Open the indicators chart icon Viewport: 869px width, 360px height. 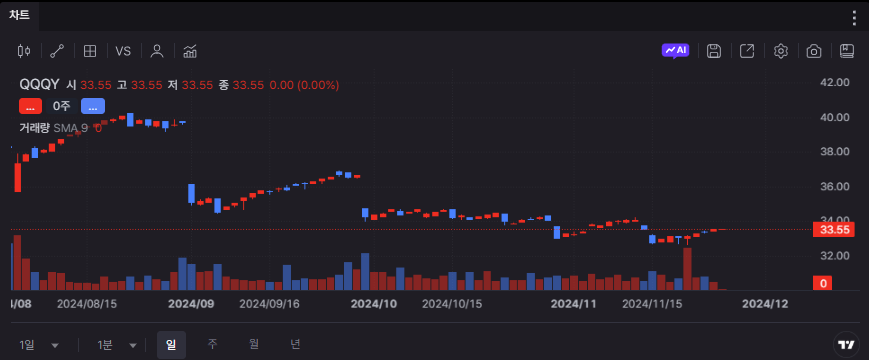tap(191, 52)
